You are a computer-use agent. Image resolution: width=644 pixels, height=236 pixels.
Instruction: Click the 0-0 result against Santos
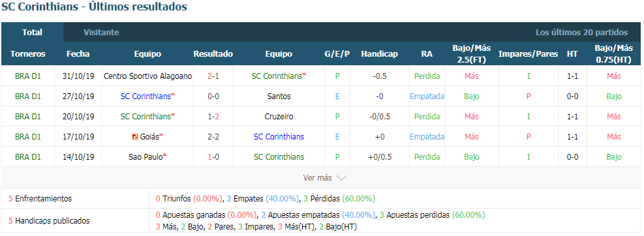(x=213, y=96)
